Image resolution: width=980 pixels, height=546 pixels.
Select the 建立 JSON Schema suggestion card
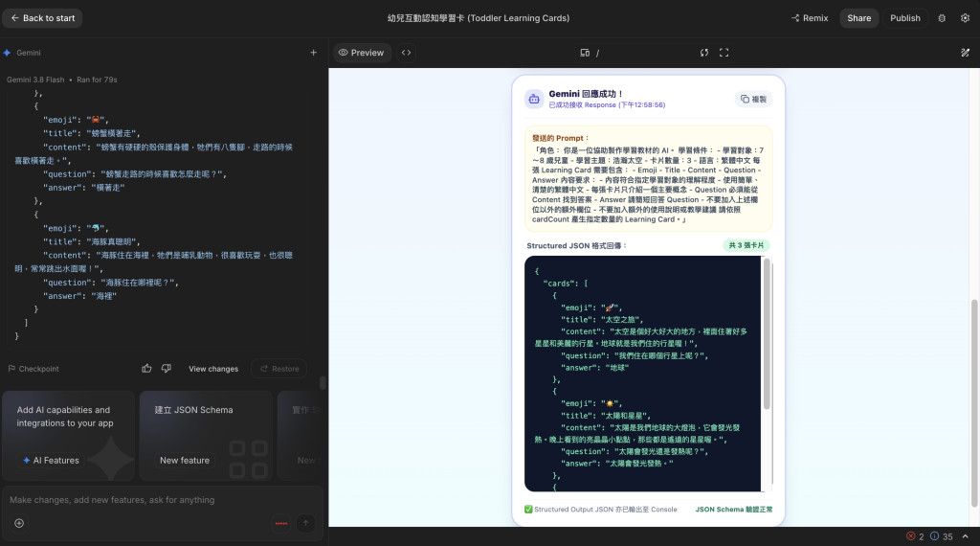[206, 435]
